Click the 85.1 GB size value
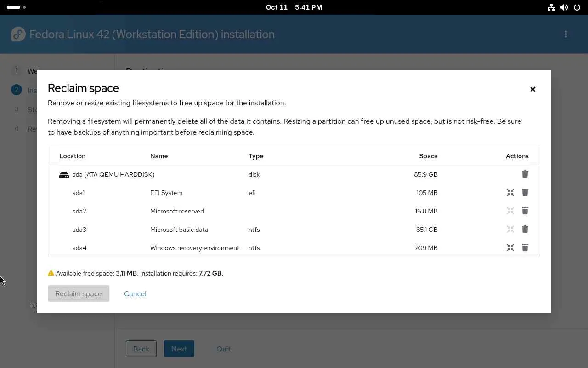The height and width of the screenshot is (368, 588). pyautogui.click(x=427, y=230)
